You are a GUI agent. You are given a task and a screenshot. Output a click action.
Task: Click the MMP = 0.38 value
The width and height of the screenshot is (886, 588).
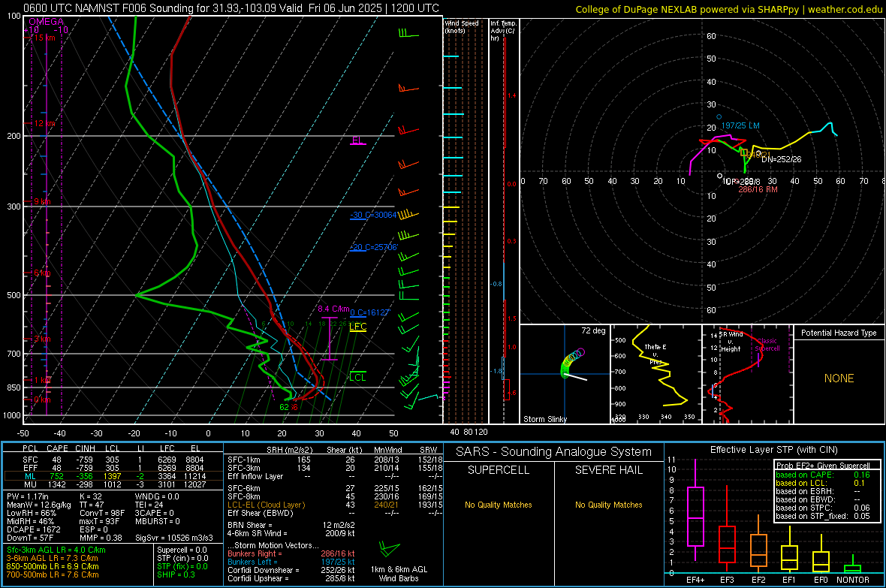point(101,538)
